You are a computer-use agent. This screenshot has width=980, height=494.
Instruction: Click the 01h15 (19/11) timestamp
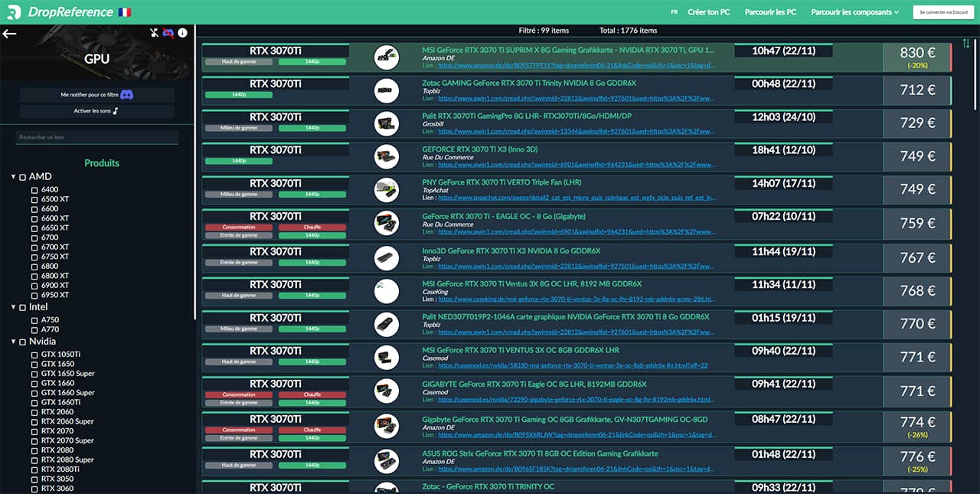pos(783,317)
